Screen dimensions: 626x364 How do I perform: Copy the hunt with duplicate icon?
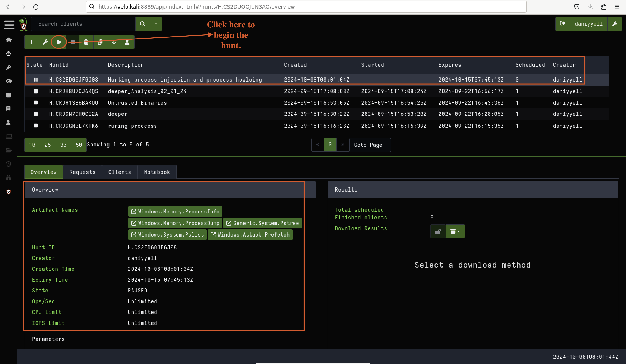coord(100,42)
